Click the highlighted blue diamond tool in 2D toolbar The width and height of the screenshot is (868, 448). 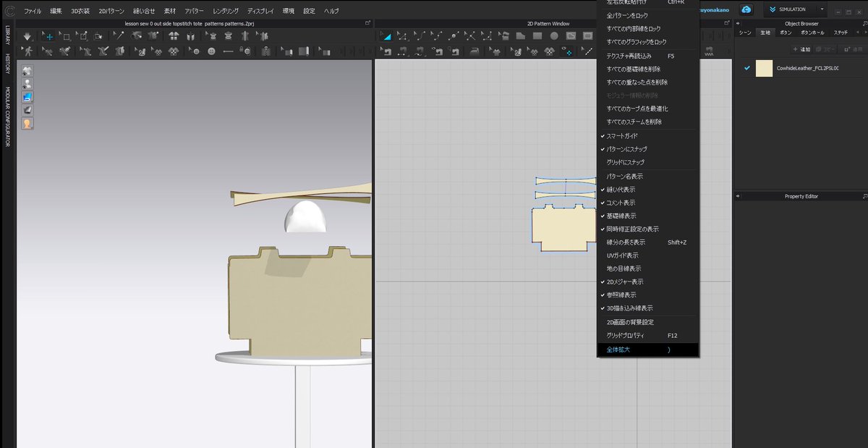(x=567, y=51)
